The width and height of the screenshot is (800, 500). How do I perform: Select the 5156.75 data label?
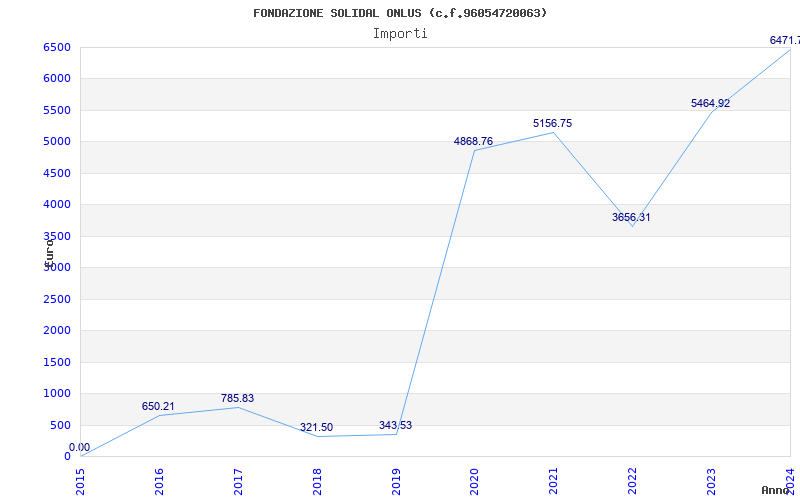click(x=553, y=123)
